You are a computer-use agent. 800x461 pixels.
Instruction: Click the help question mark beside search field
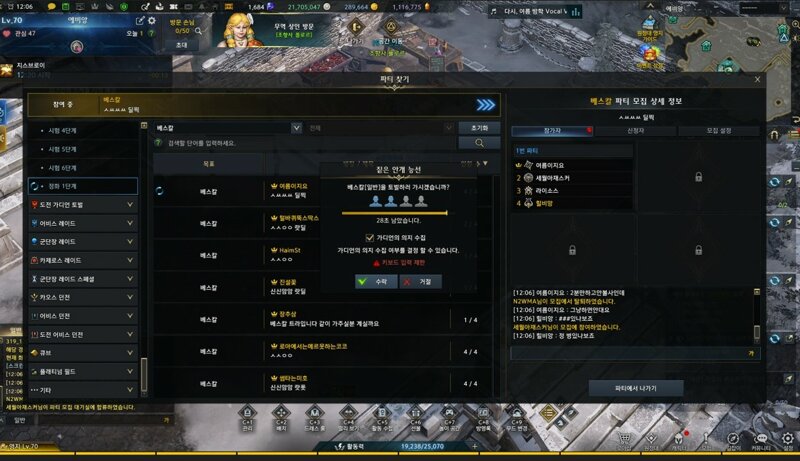pos(159,143)
